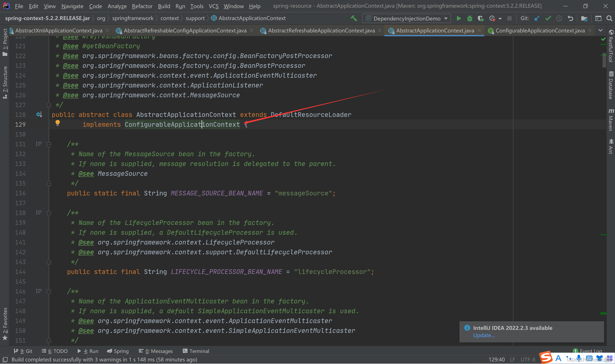This screenshot has width=615, height=364.
Task: Switch to the ConfigurableApplicationContext.java tab
Action: tap(540, 31)
